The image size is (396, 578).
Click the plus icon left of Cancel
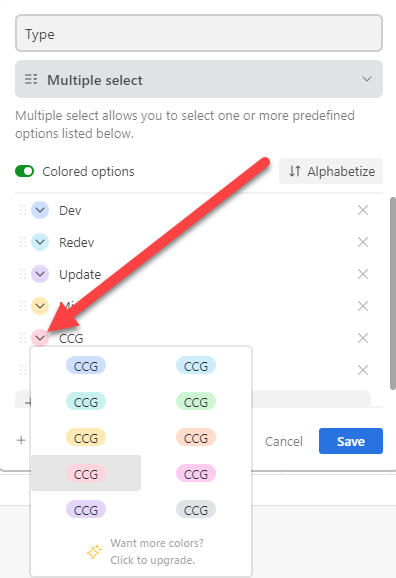(21, 440)
